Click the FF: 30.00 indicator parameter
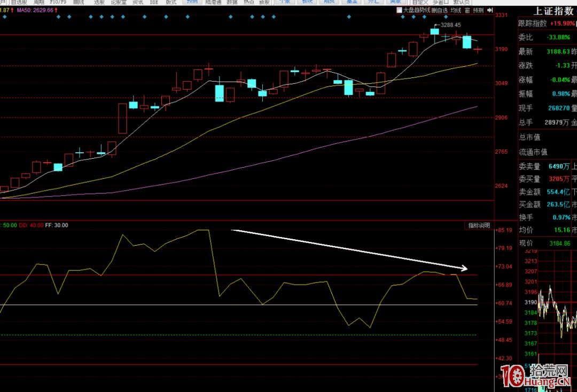 (x=57, y=225)
